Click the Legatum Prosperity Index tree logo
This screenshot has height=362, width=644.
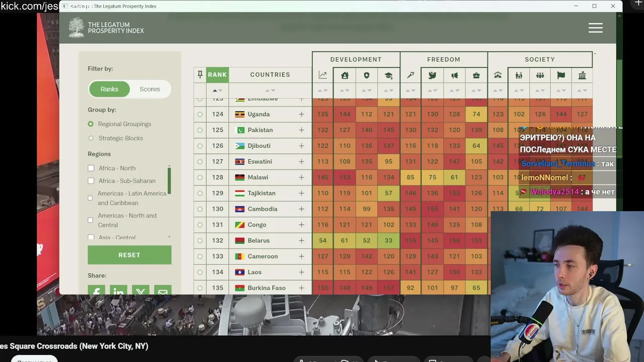tap(76, 28)
